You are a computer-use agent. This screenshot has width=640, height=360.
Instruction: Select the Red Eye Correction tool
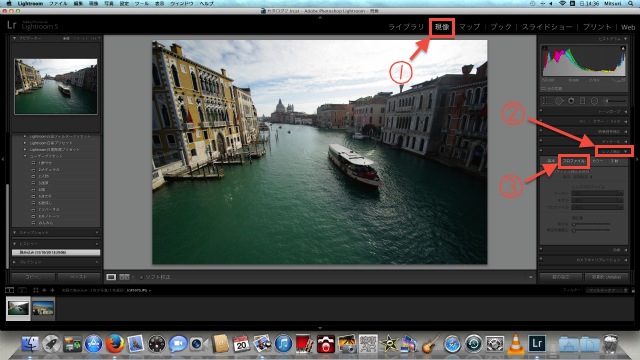coord(571,101)
